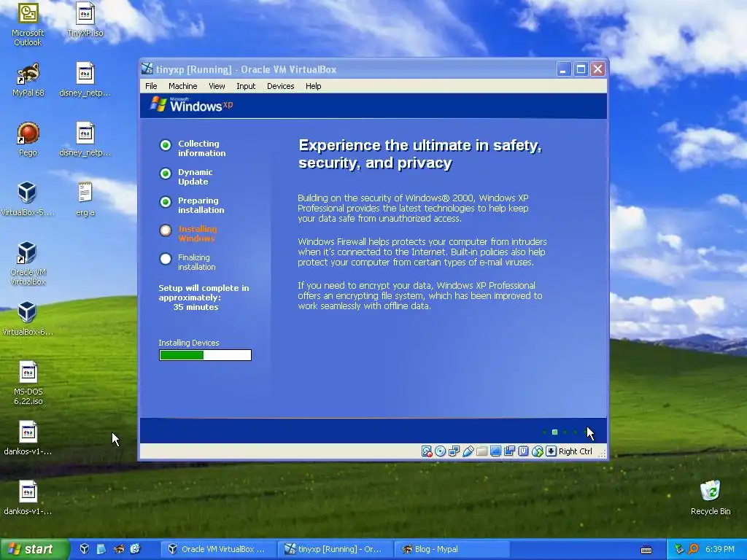This screenshot has height=560, width=747.
Task: Click the Installing Devices progress bar
Action: (205, 355)
